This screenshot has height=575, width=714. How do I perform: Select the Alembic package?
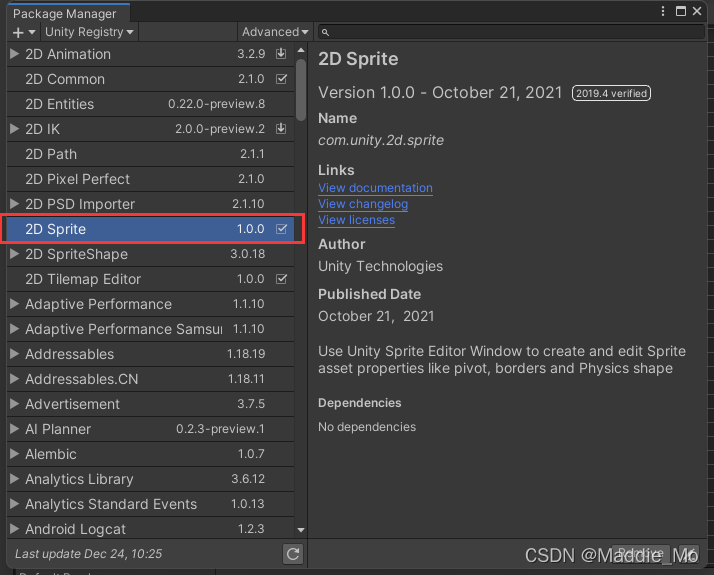click(x=150, y=454)
